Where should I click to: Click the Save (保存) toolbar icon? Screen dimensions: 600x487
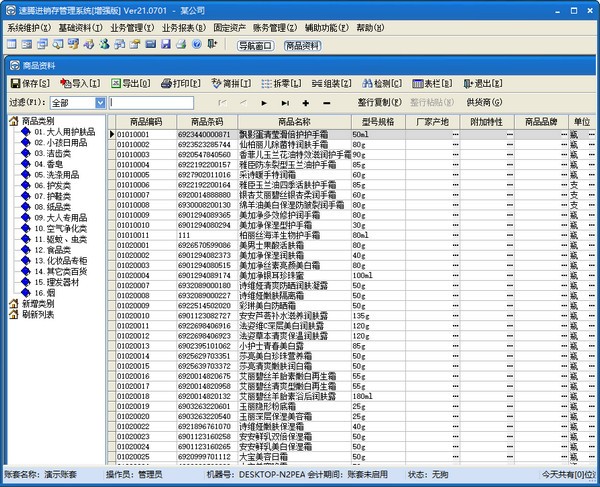[27, 84]
